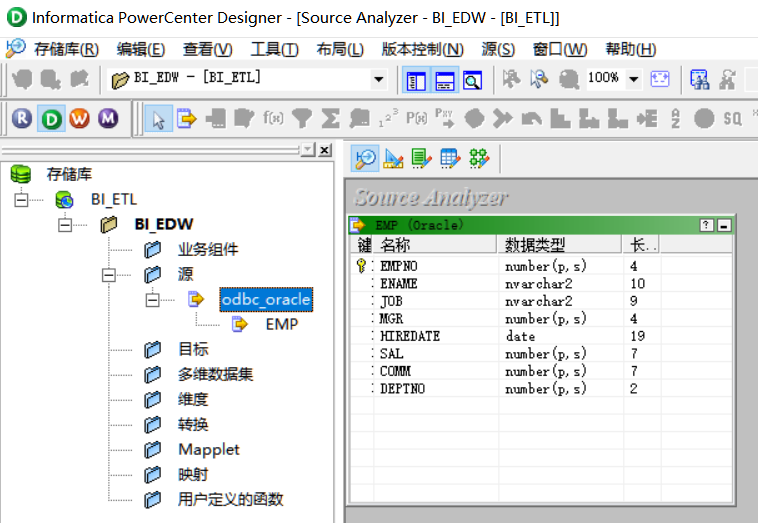Toggle the Output window view button

point(444,80)
